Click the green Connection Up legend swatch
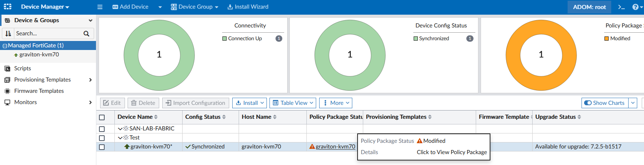 pyautogui.click(x=225, y=39)
